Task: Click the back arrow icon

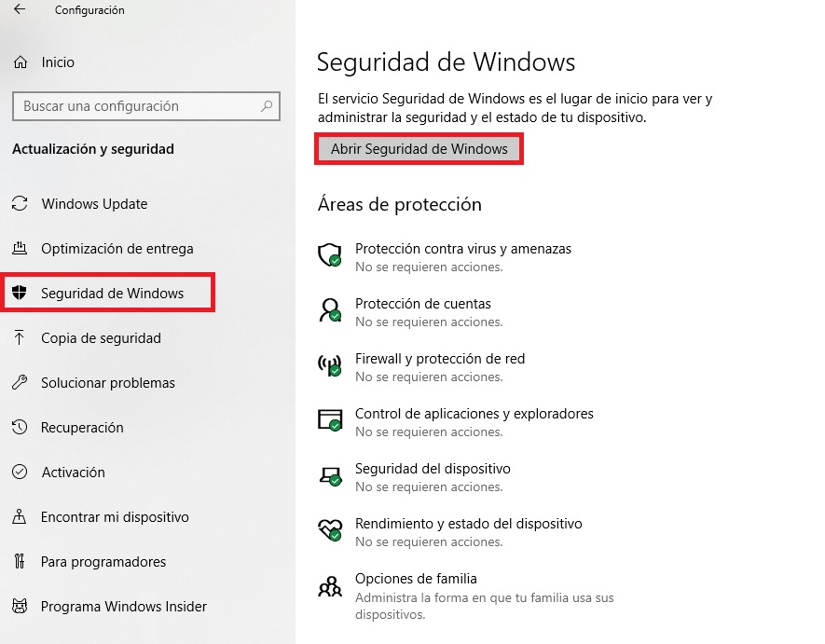Action: (20, 9)
